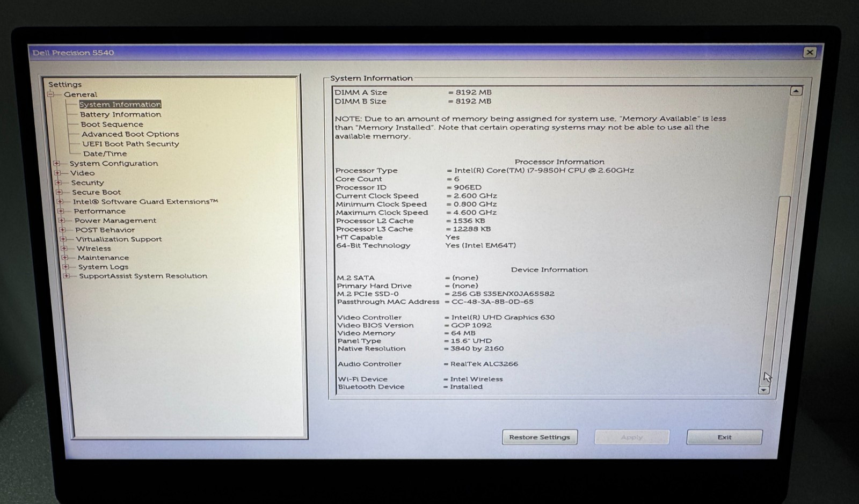859x504 pixels.
Task: Open UEFI Boot Path Security
Action: click(130, 144)
